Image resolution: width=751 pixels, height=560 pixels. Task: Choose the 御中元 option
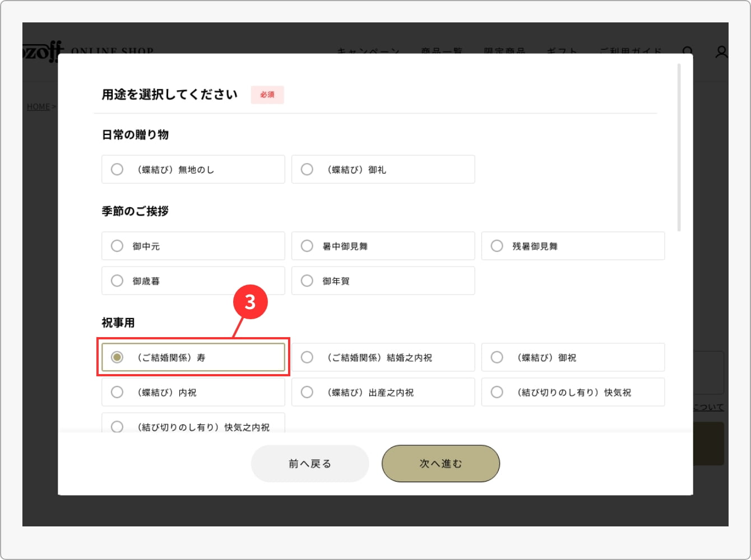point(117,246)
